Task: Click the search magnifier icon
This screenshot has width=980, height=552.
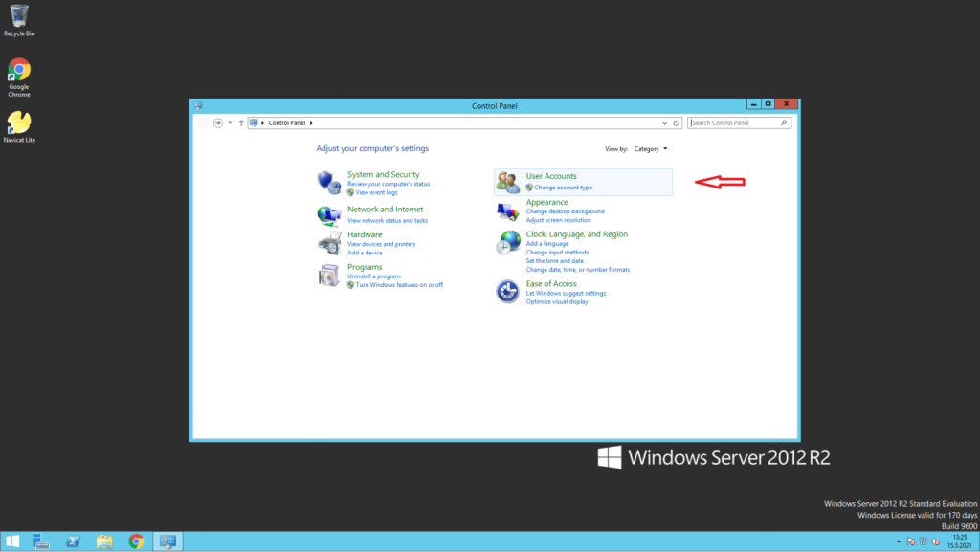Action: click(x=784, y=123)
